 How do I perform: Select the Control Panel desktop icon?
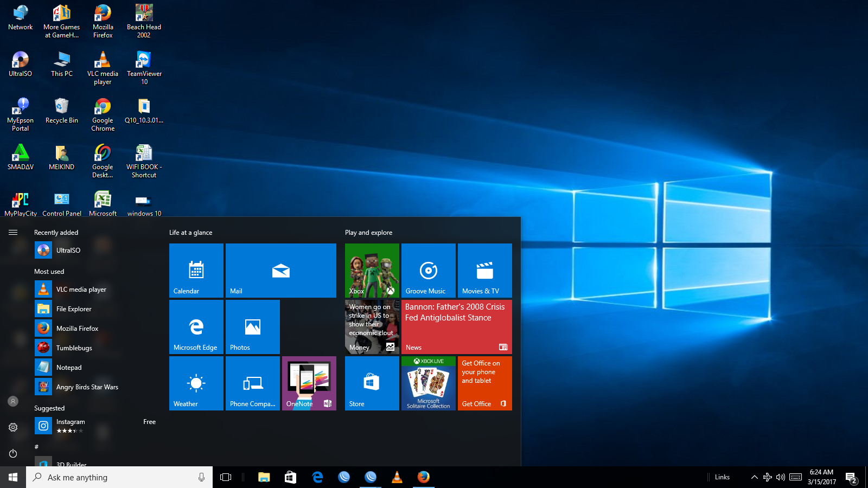coord(62,204)
